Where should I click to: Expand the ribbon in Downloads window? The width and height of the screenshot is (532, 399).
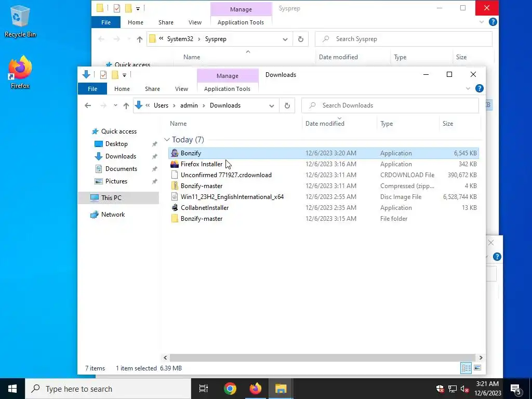pyautogui.click(x=468, y=88)
